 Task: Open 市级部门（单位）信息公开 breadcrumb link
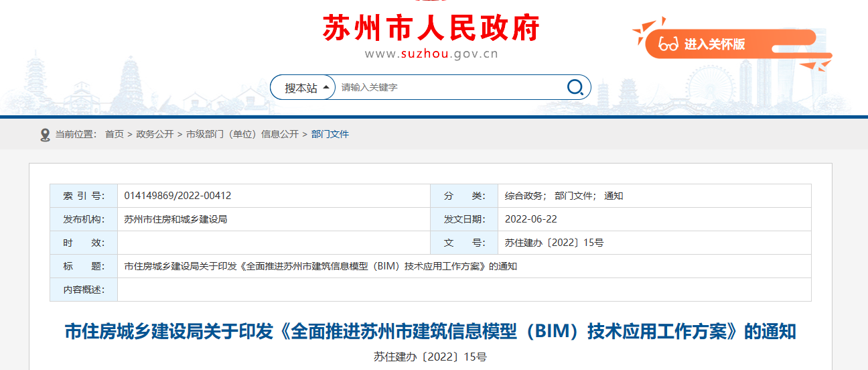pyautogui.click(x=242, y=134)
